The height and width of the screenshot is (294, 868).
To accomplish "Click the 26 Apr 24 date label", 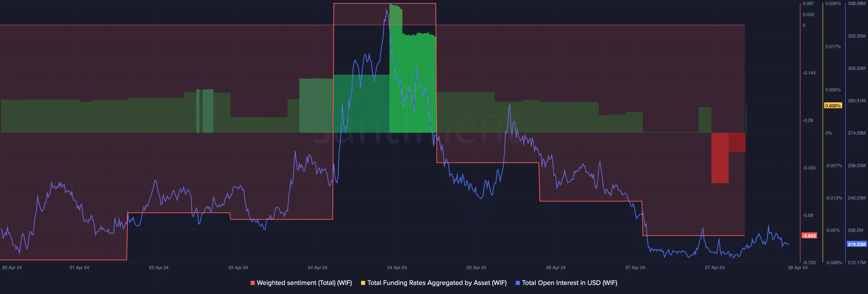I will click(x=556, y=268).
